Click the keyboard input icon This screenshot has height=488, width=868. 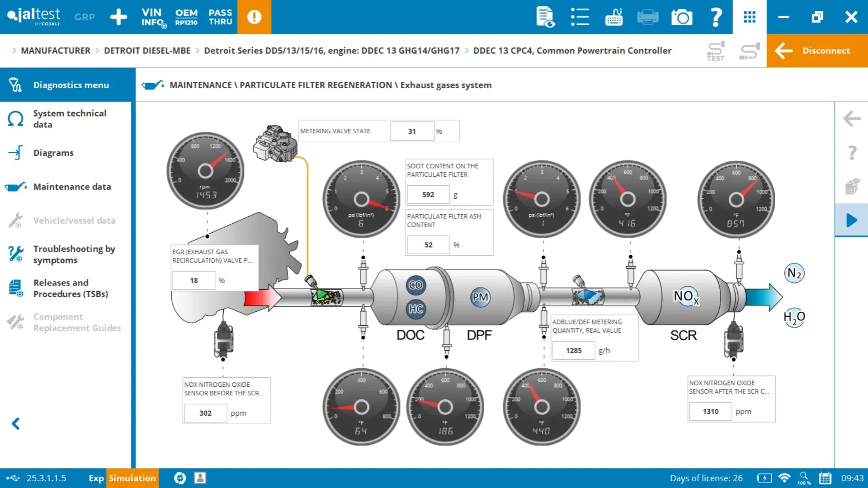click(x=614, y=17)
